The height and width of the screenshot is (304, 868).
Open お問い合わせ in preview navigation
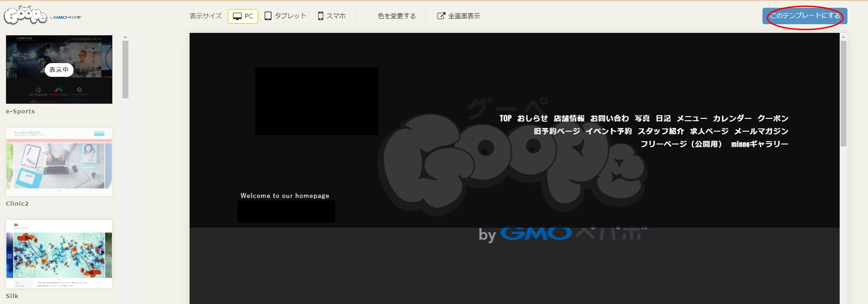pos(609,118)
